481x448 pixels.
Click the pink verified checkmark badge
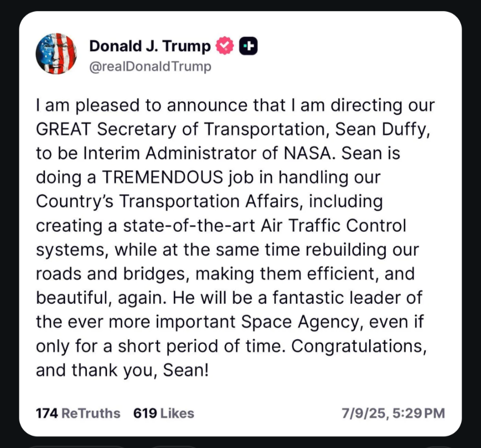click(x=224, y=46)
